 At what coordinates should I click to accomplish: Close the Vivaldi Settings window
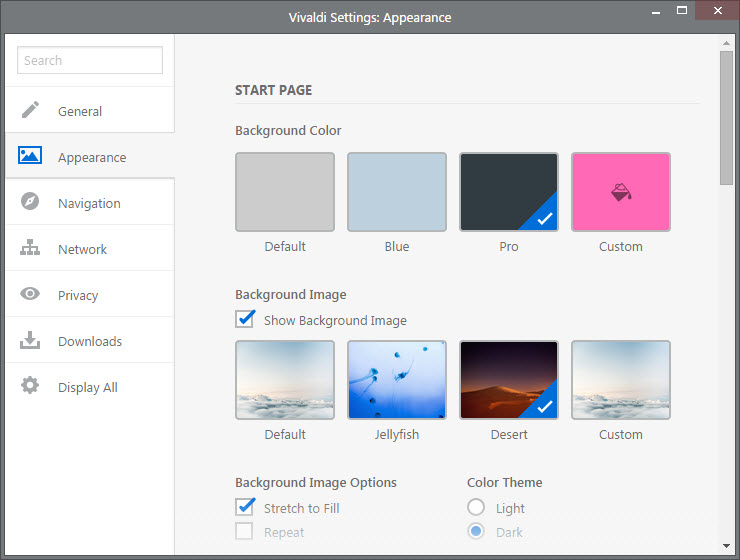[717, 10]
